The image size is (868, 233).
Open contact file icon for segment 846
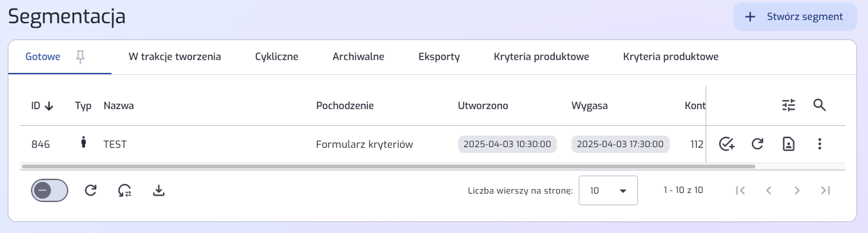[x=789, y=144]
